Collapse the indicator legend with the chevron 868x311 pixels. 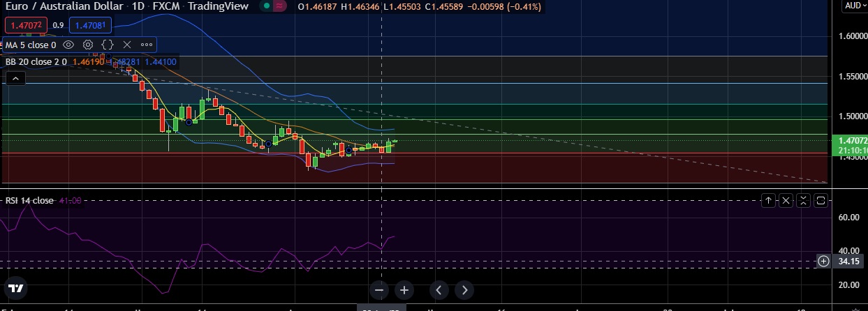(15, 79)
